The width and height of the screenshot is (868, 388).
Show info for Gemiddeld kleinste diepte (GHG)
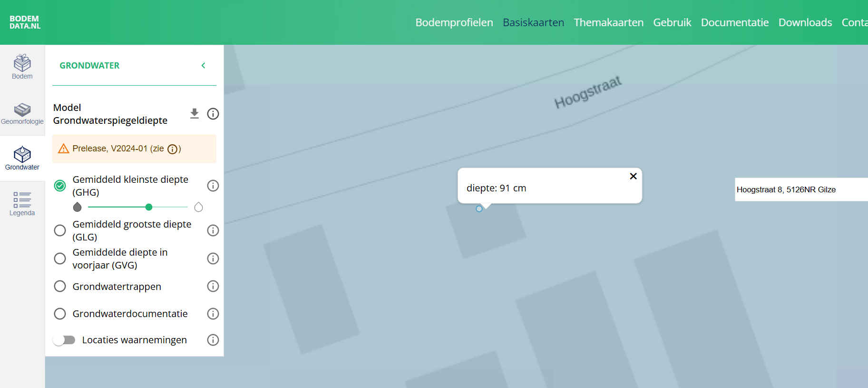tap(213, 186)
